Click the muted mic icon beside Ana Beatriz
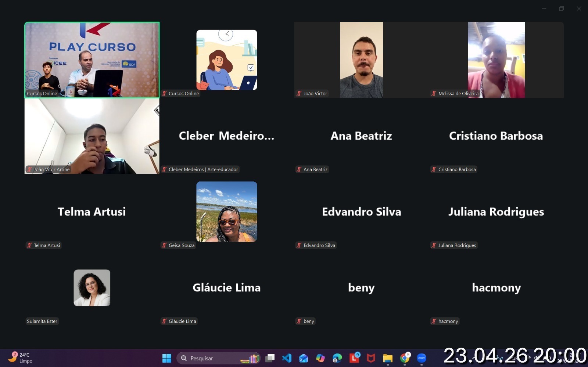This screenshot has height=367, width=588. click(299, 169)
